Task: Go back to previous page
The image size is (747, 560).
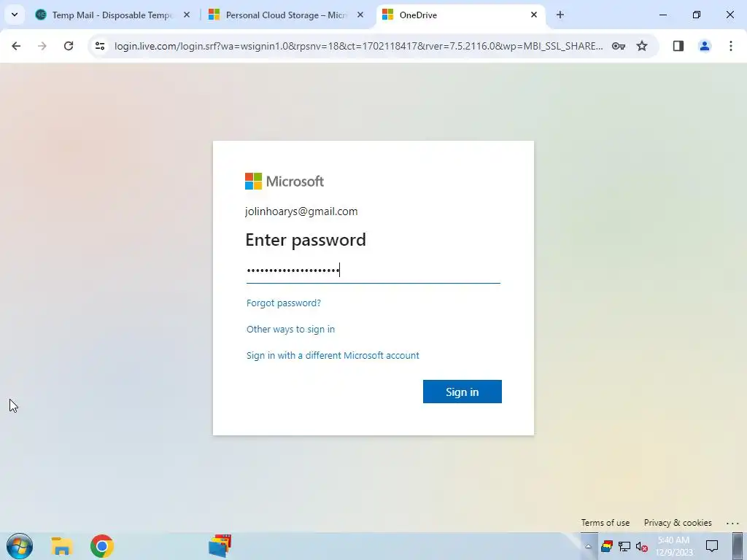Action: point(16,46)
